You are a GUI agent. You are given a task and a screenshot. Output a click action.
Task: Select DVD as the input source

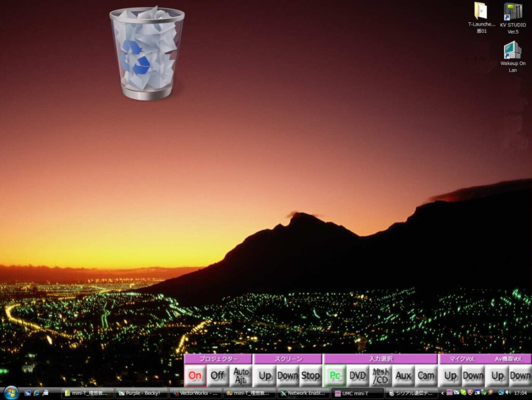click(x=357, y=376)
